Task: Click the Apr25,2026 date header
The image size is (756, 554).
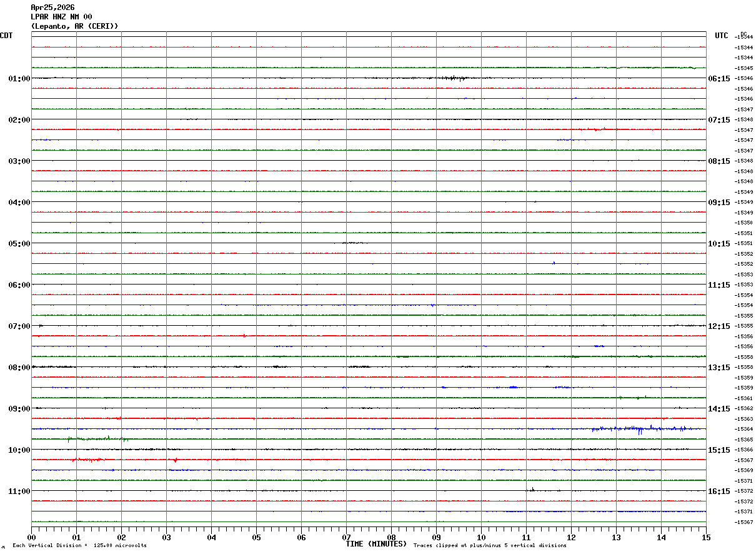Action: tap(52, 8)
